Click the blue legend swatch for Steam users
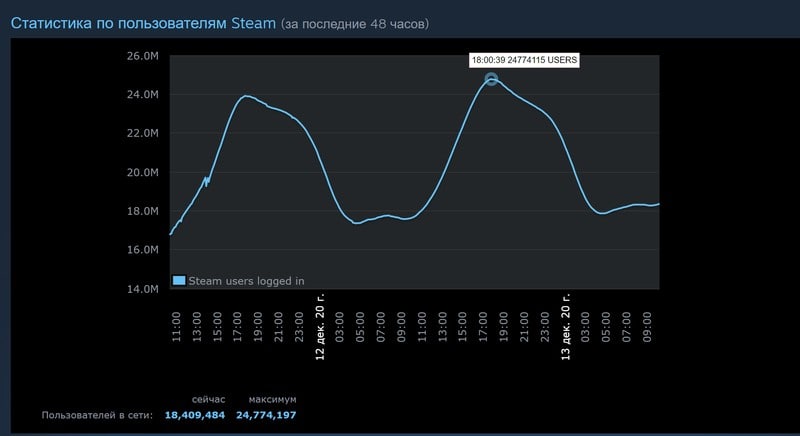 tap(179, 280)
